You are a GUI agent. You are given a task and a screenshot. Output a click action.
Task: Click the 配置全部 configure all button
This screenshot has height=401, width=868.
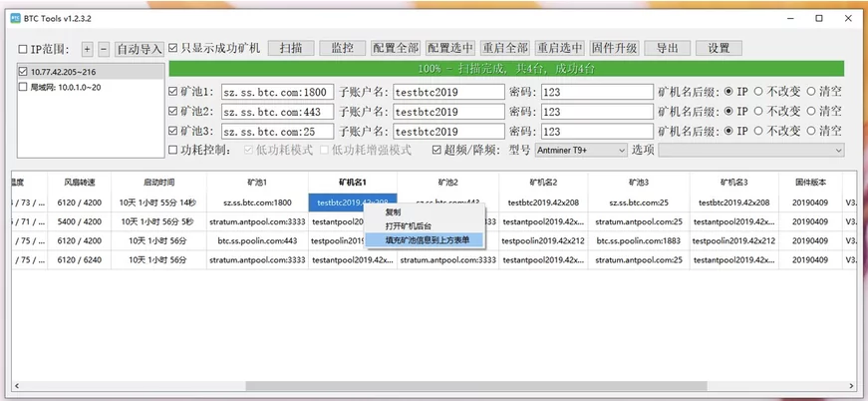[396, 48]
